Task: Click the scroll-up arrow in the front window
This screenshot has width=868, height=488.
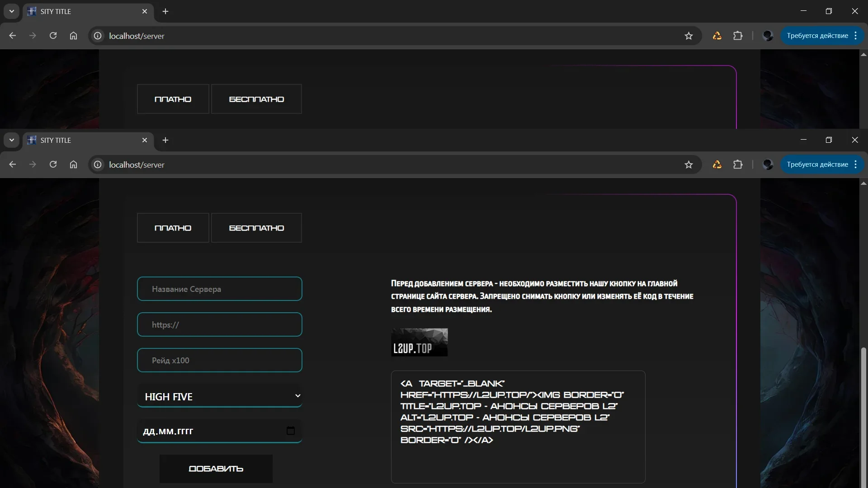Action: pyautogui.click(x=863, y=183)
